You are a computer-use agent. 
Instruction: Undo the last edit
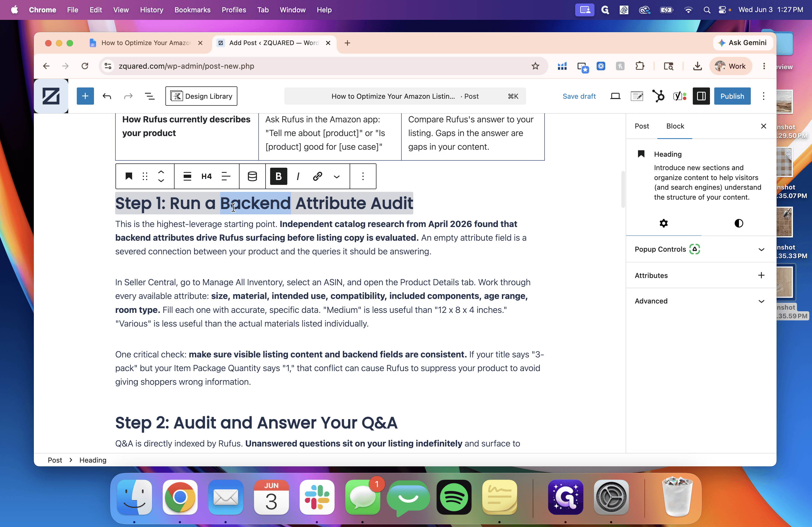[x=107, y=96]
